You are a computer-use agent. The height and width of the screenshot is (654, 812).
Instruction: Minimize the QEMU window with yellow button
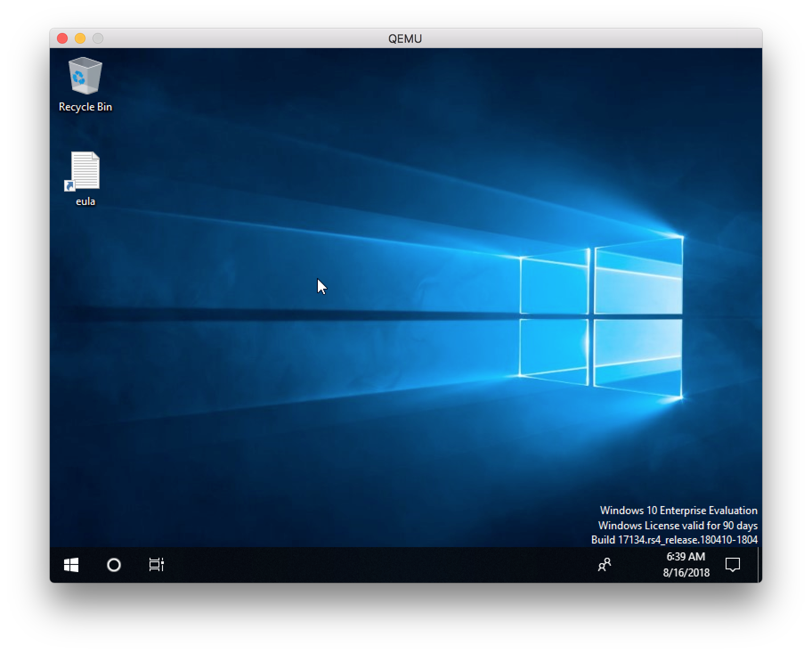pyautogui.click(x=80, y=39)
